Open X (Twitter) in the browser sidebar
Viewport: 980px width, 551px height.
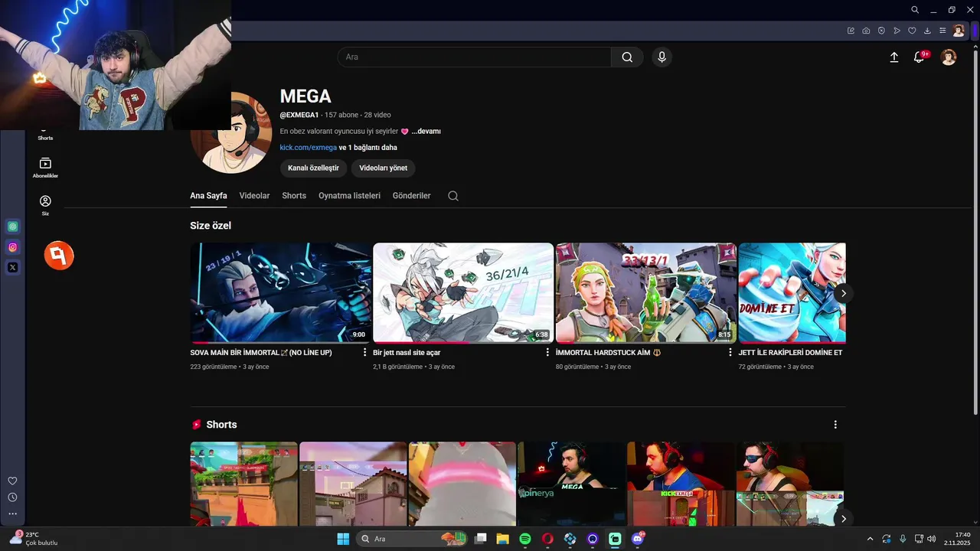point(12,267)
